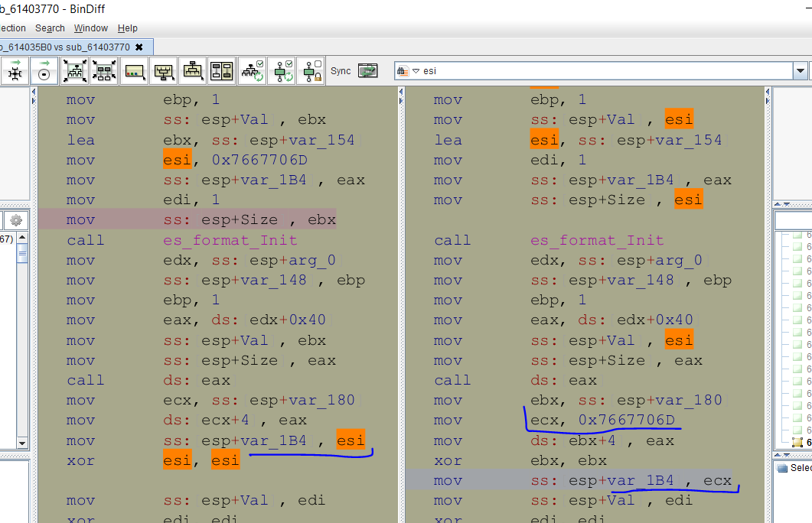
Task: Select the hierarchical graph layout icon
Action: coord(192,71)
